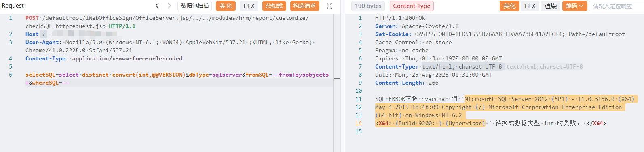Click the text/html; charset=UTF-8 value
Viewport: 644px width, 152px height.
point(462,66)
